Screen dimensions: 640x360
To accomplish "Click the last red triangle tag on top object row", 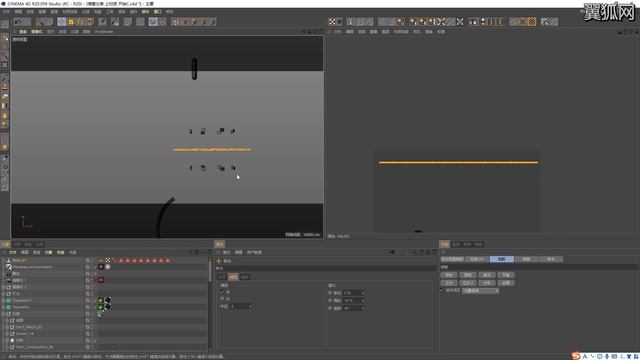I will 167,260.
